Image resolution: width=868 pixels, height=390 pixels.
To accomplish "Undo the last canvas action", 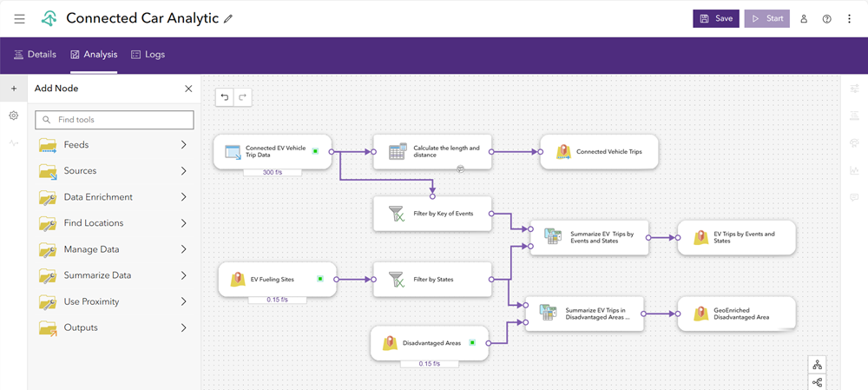I will (225, 97).
